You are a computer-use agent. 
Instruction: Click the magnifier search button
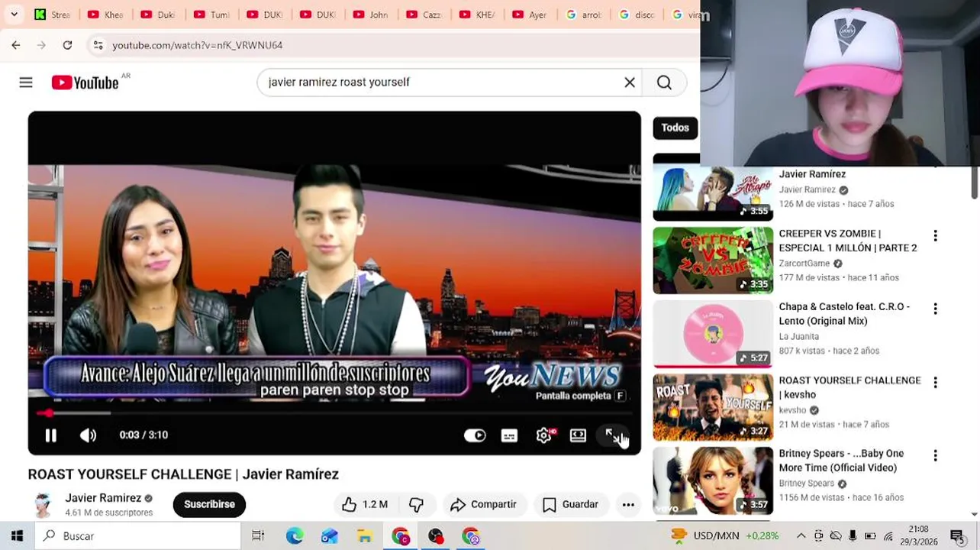pyautogui.click(x=664, y=82)
